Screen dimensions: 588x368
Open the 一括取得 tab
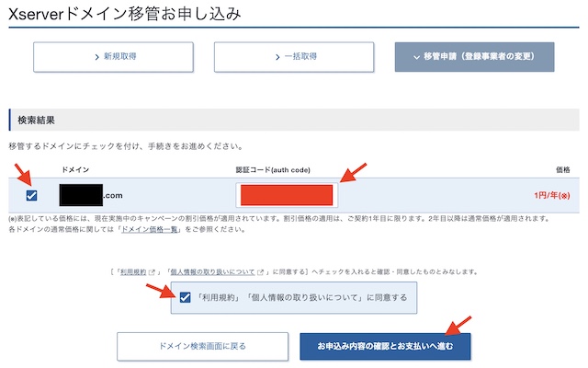click(294, 57)
